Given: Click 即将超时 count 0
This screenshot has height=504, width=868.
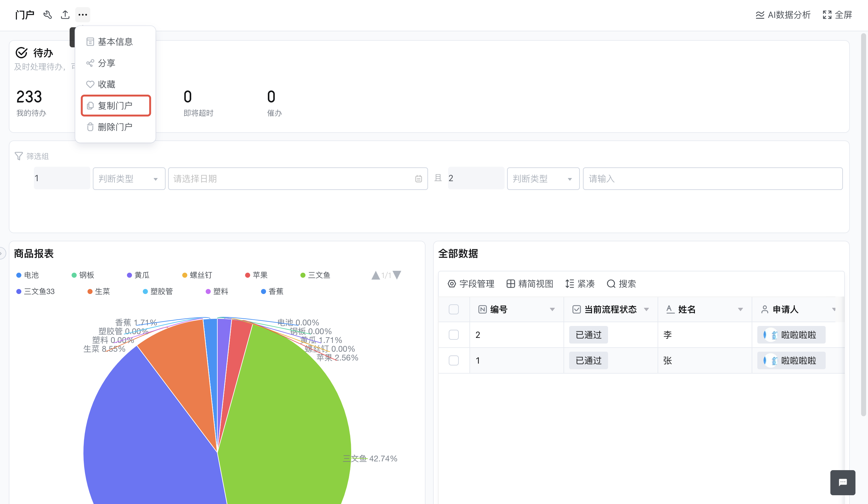Looking at the screenshot, I should pos(188,97).
